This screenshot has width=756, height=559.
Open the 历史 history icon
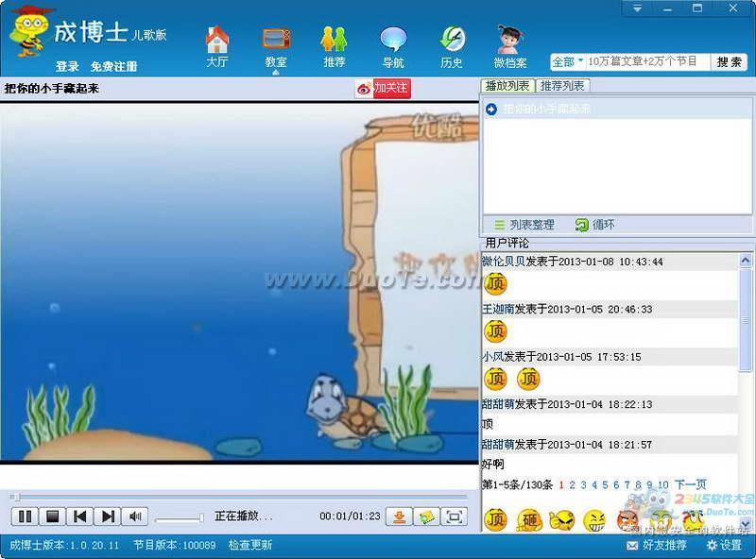pyautogui.click(x=452, y=45)
